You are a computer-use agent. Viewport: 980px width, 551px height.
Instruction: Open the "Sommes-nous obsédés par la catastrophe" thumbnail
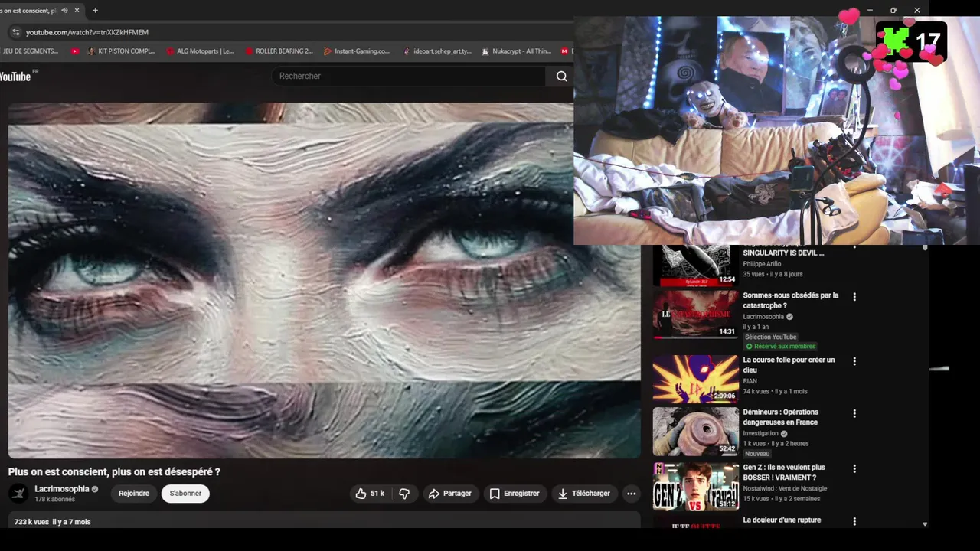(695, 314)
